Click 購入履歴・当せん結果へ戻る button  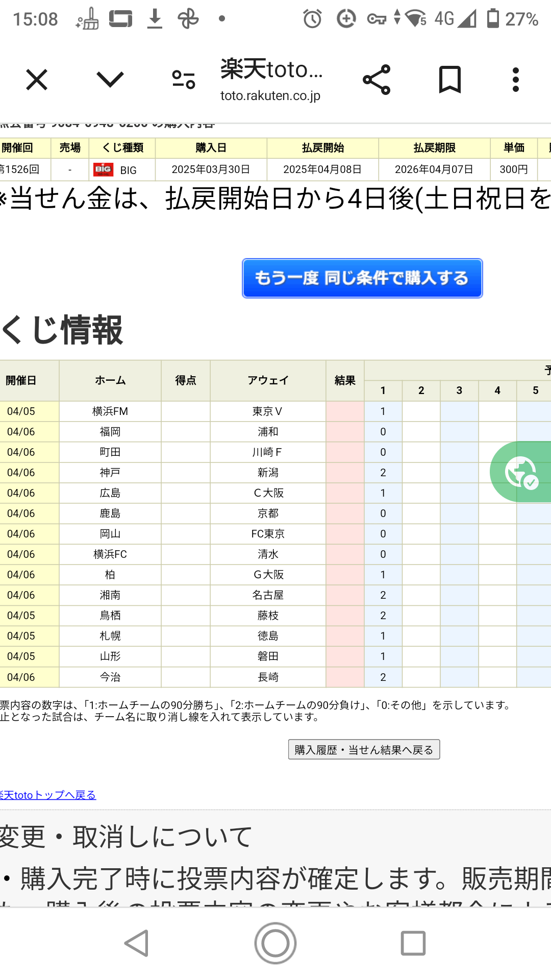(364, 749)
